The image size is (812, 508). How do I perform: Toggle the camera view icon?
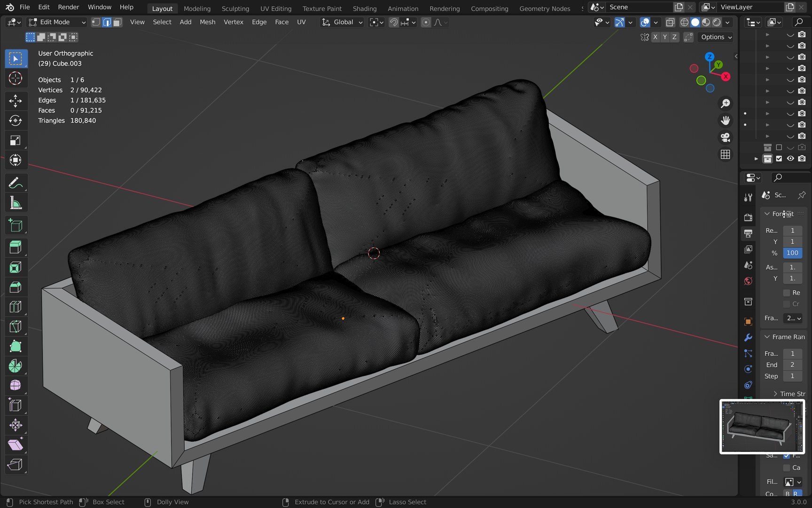point(726,137)
